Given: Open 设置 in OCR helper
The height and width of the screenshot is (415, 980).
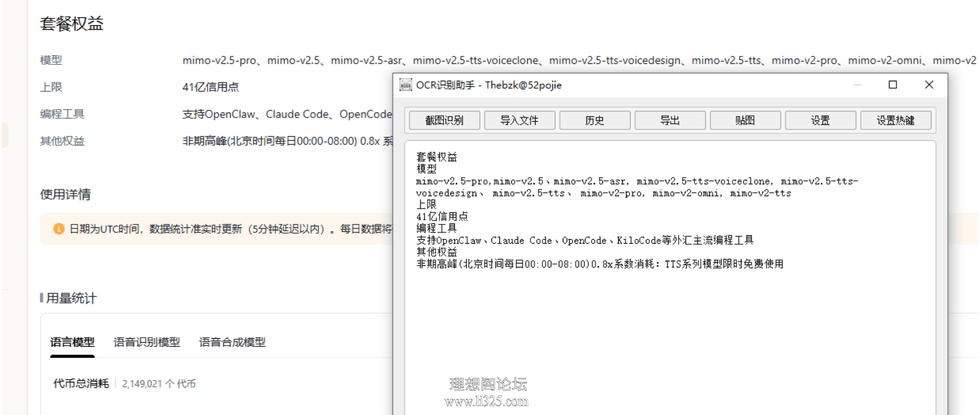Looking at the screenshot, I should pyautogui.click(x=821, y=120).
